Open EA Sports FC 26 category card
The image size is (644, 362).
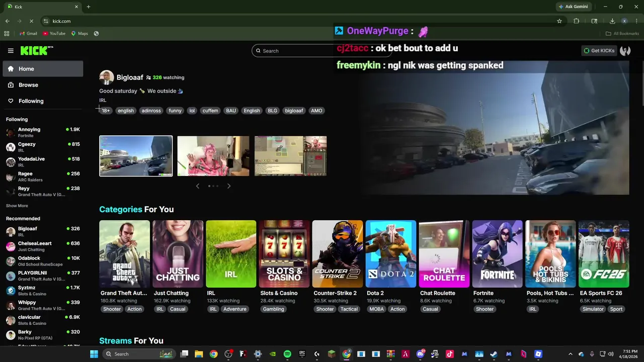pyautogui.click(x=604, y=254)
